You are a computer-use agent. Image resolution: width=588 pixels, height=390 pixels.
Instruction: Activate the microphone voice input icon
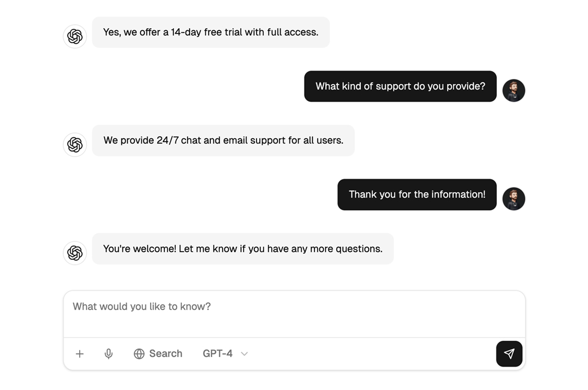[x=108, y=353]
